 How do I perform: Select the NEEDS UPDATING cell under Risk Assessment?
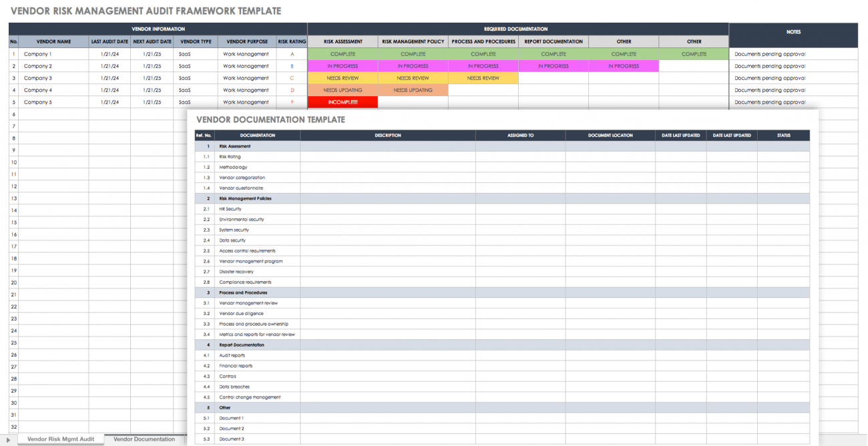(x=343, y=89)
